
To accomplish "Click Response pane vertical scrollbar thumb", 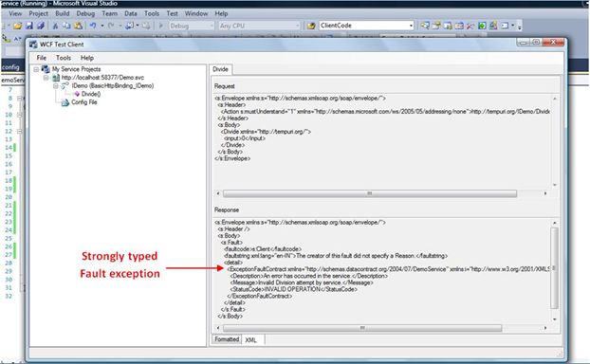I will tap(554, 268).
